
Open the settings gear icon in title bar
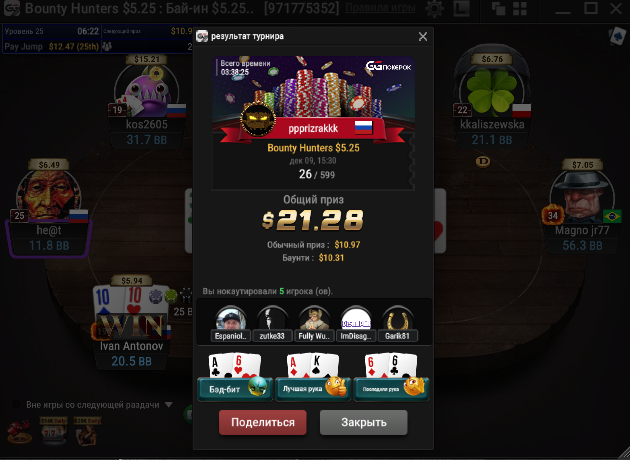pyautogui.click(x=434, y=8)
